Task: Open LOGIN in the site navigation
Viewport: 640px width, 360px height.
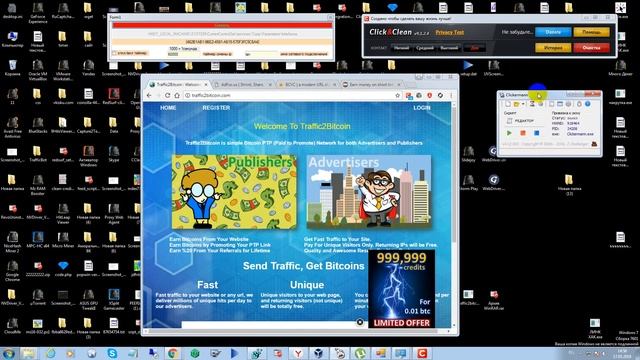Action: coord(422,108)
